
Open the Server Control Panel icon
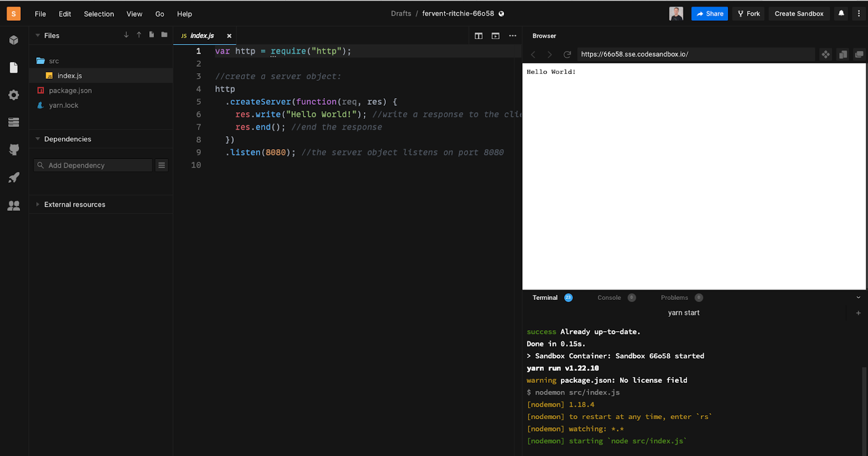click(x=14, y=123)
